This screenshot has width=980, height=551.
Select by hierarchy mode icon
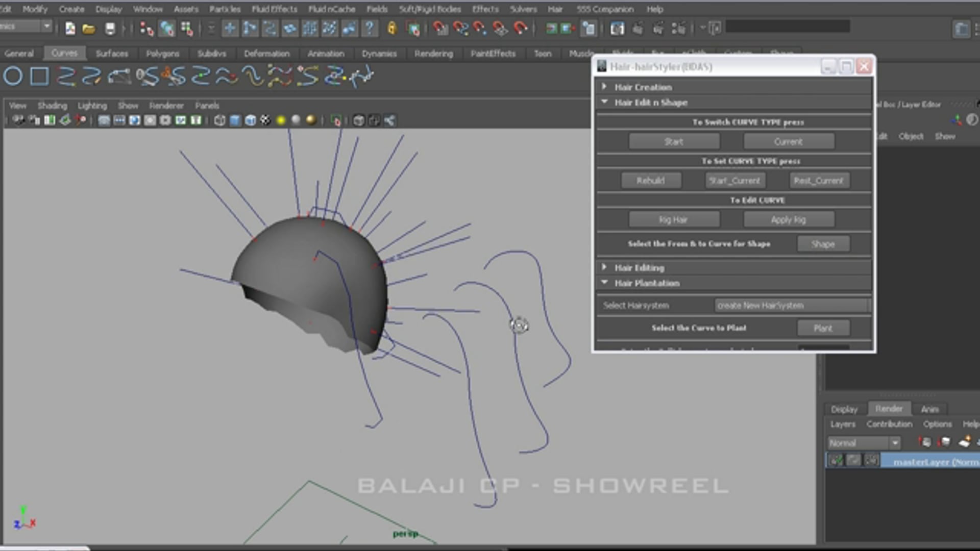pyautogui.click(x=147, y=29)
